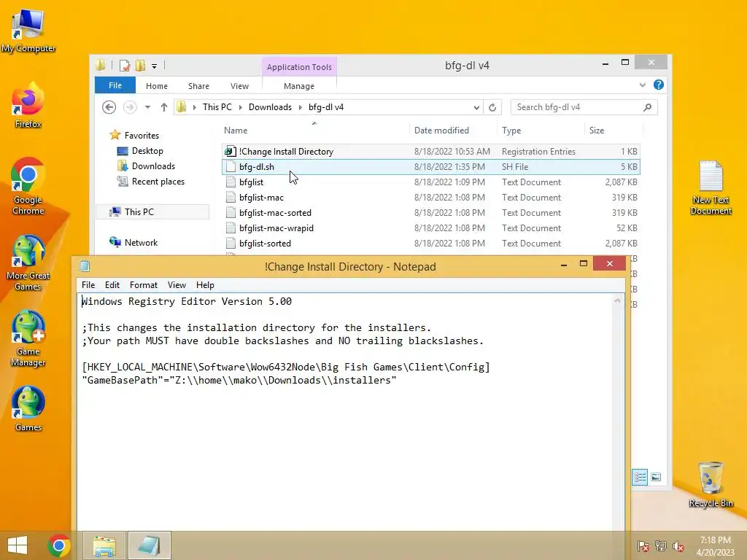Open Notepad File menu
This screenshot has height=560, width=747.
tap(88, 285)
